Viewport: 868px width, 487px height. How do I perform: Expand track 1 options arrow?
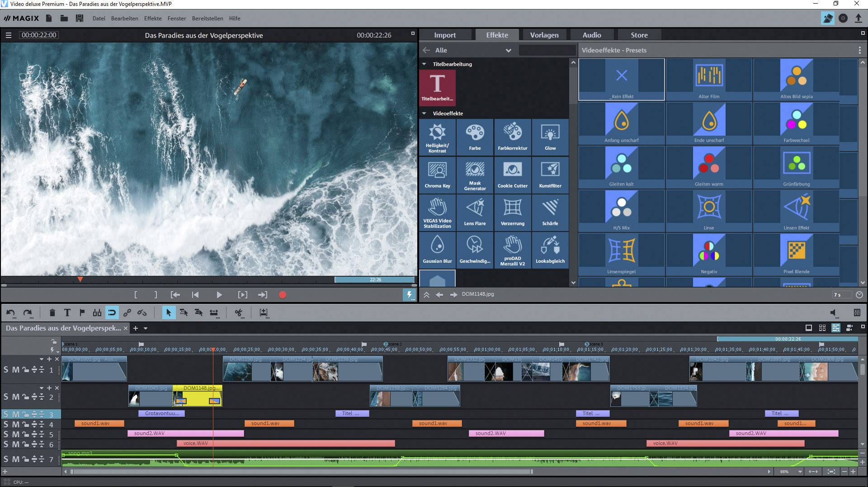pos(42,359)
